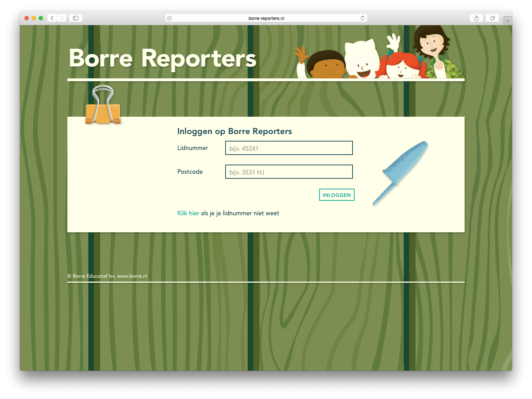Image resolution: width=532 pixels, height=399 pixels.
Task: Click the orange binder clip image
Action: coord(103,105)
